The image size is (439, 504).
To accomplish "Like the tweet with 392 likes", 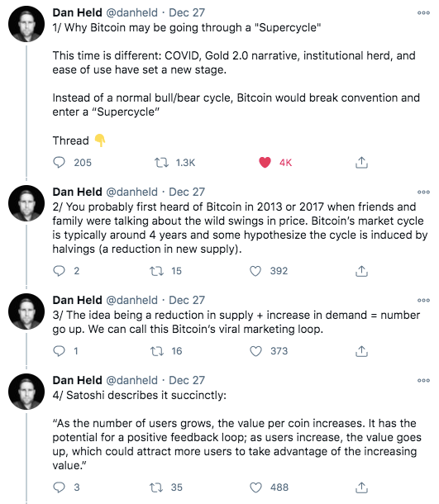I will [255, 271].
